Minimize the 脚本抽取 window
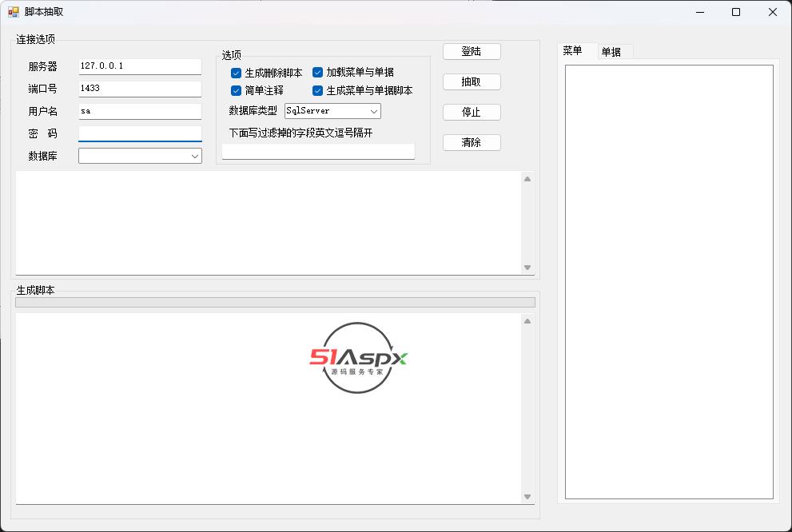 (x=700, y=12)
